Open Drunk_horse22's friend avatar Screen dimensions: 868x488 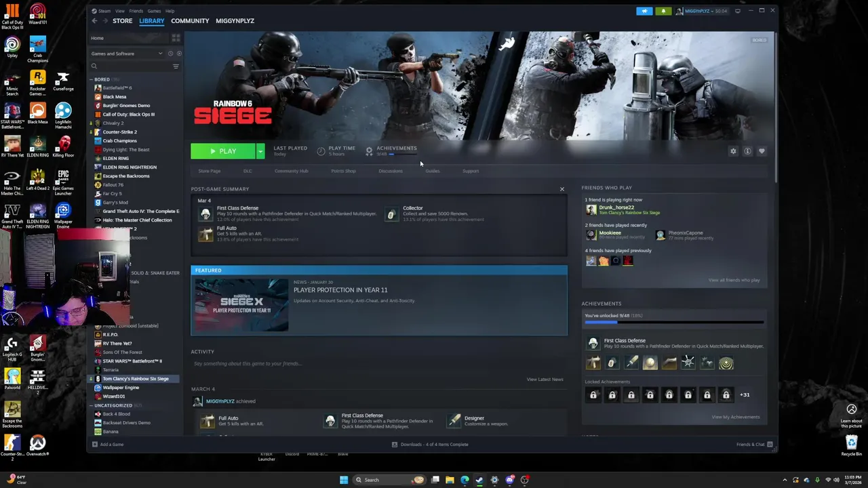[591, 210]
